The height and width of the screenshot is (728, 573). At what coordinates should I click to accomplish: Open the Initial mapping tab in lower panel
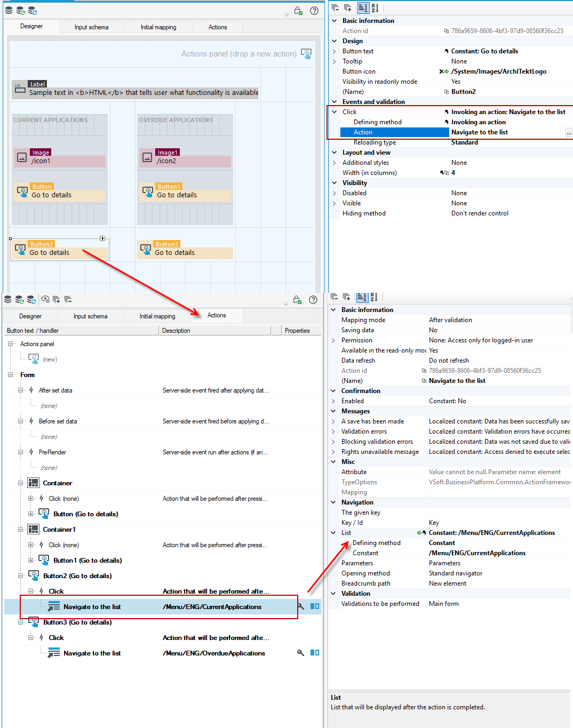click(x=157, y=316)
